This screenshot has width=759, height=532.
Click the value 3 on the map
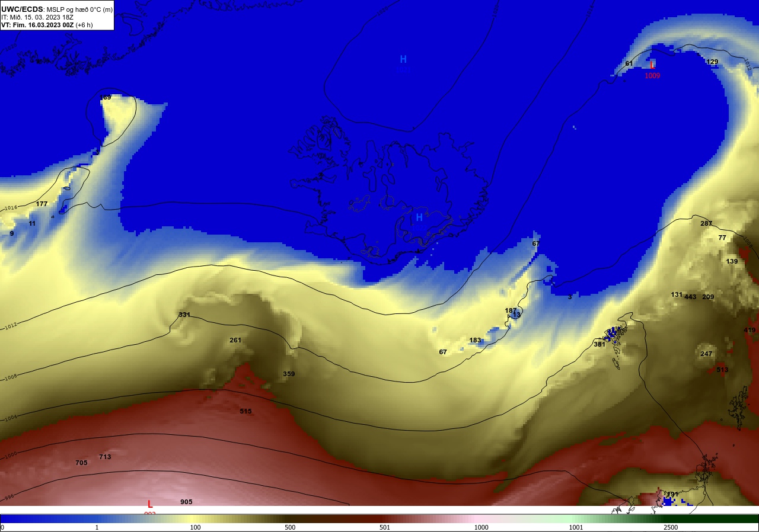coord(570,297)
